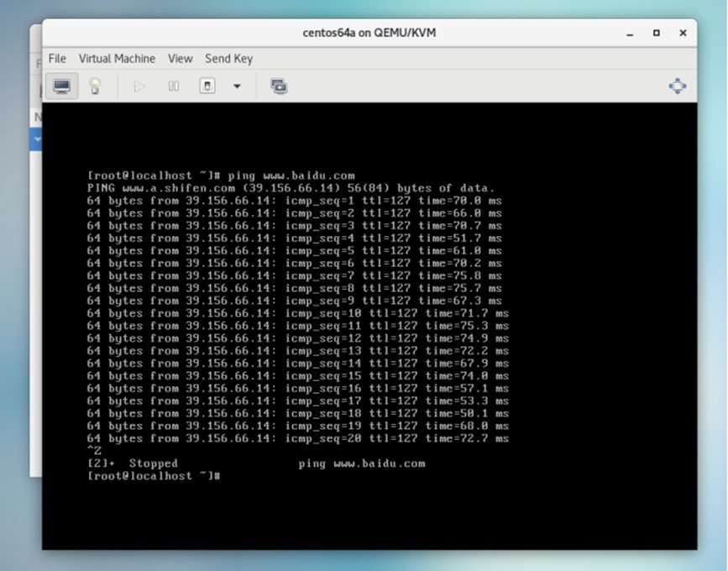The image size is (728, 571).
Task: Click the icmp_seq=18 time=50.1 line
Action: click(x=297, y=414)
